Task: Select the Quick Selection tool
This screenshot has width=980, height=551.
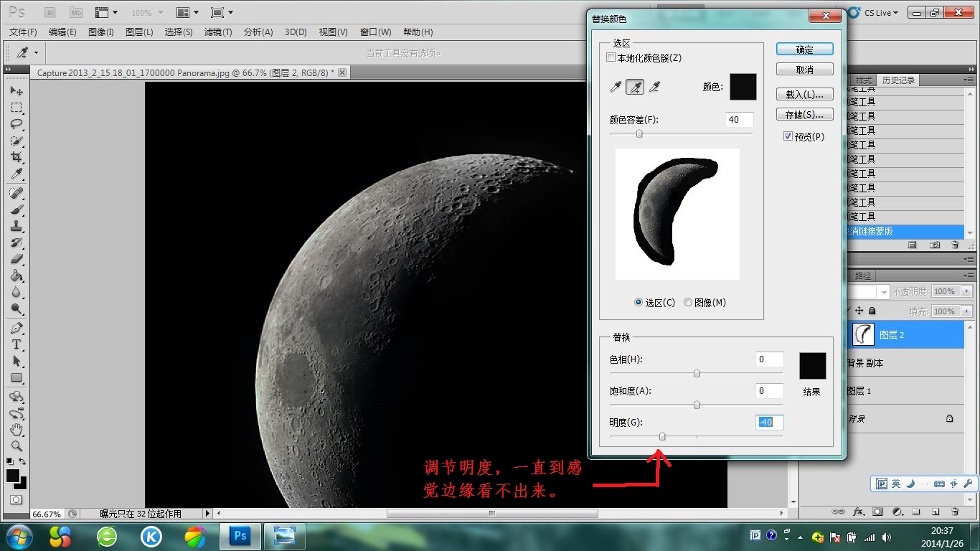Action: point(17,141)
